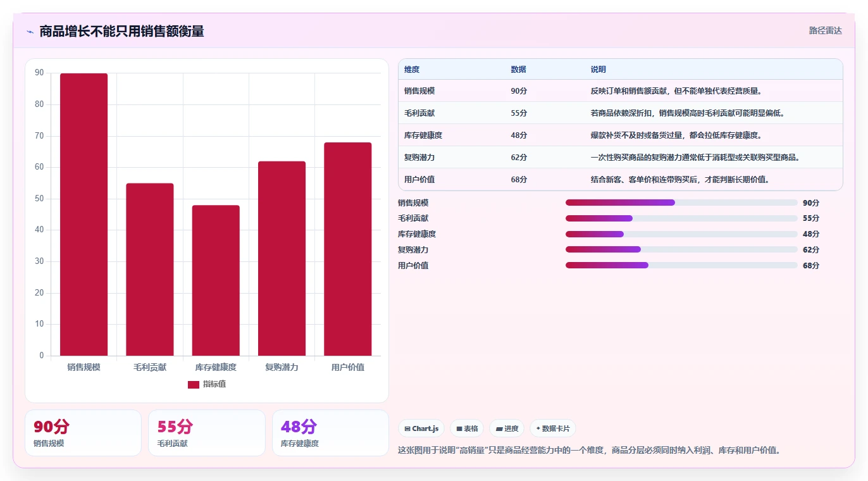Image resolution: width=868 pixels, height=481 pixels.
Task: Click the description starting 爆款补货不及时
Action: coord(676,135)
